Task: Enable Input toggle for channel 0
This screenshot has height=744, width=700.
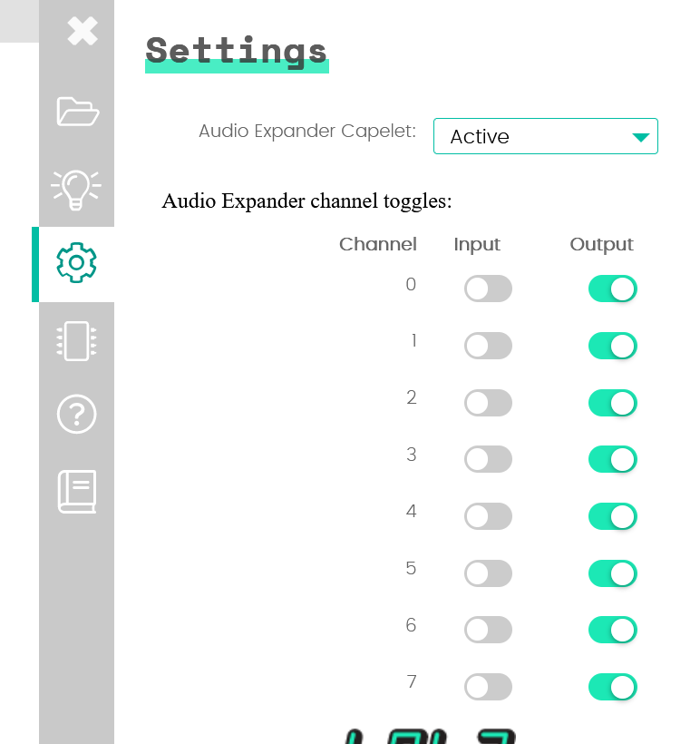Action: pos(488,289)
